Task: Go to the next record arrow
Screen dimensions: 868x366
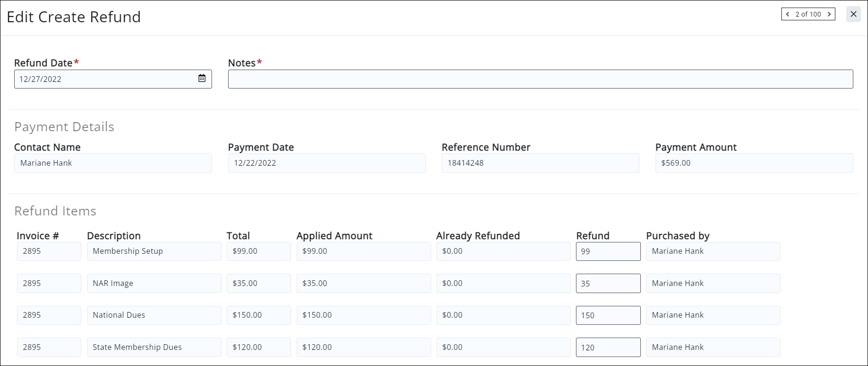Action: [829, 14]
